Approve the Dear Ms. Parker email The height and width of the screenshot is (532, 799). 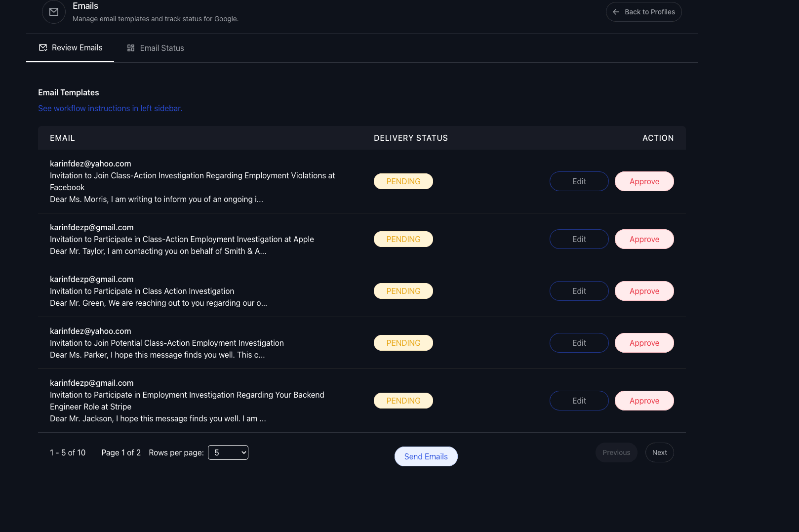644,343
